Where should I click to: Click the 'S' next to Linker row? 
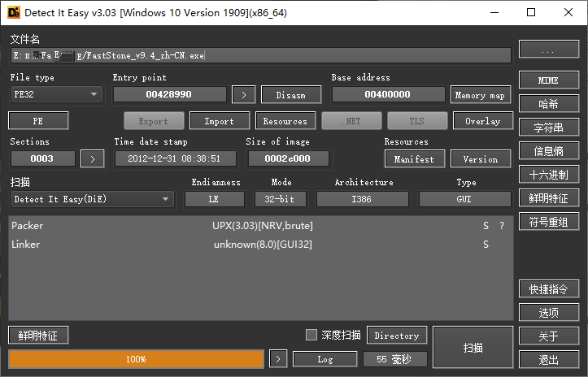click(486, 245)
